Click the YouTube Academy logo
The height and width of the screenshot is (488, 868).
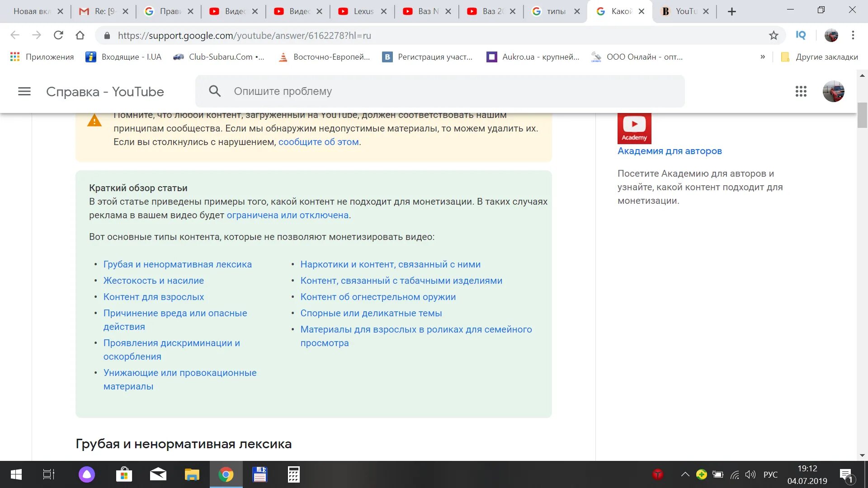[x=634, y=128]
